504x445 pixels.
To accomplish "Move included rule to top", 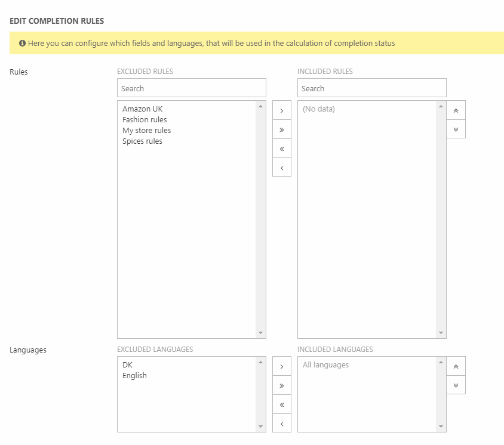I will pos(456,110).
